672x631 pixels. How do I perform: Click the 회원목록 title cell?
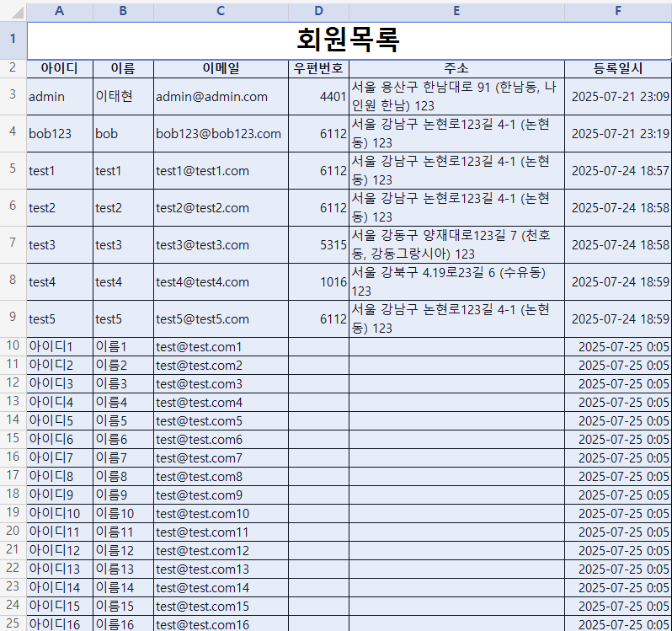coord(349,40)
